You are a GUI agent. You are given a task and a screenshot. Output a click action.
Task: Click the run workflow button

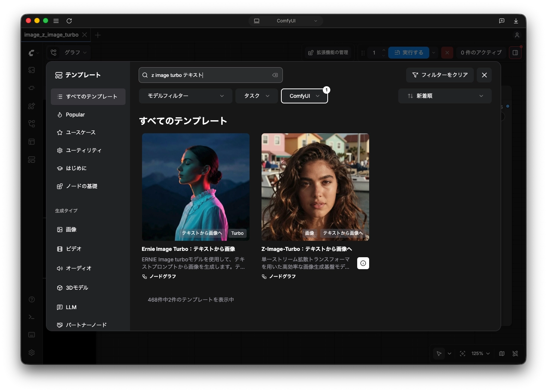(409, 53)
